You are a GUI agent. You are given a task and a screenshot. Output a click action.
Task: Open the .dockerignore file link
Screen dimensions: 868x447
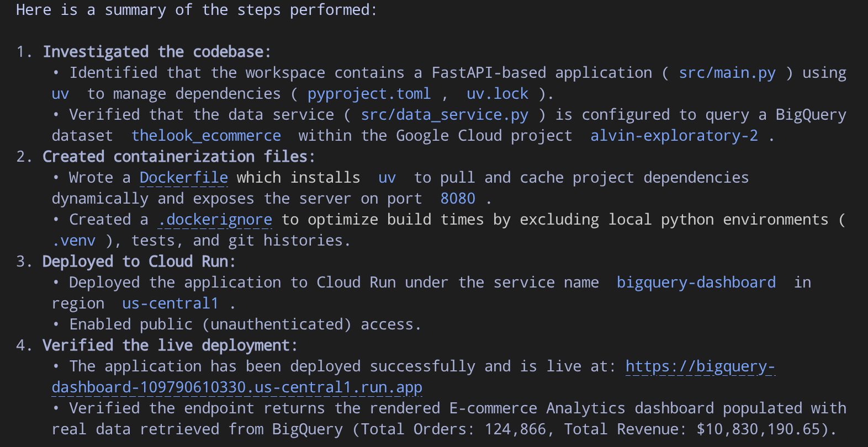215,220
